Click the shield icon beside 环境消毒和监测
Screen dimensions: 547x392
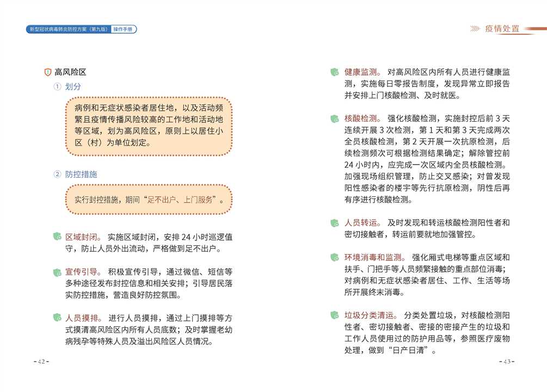334,257
